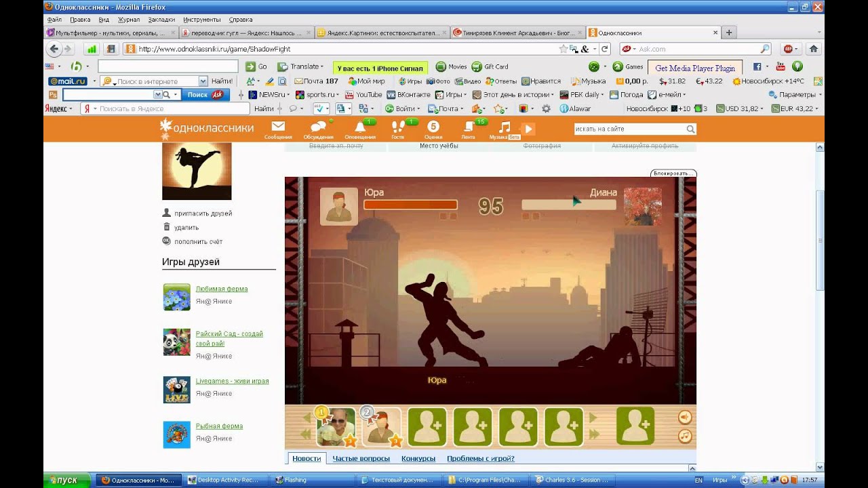Viewport: 868px width, 488px height.
Task: Click the Odnoklassniki logo
Action: pyautogui.click(x=208, y=128)
